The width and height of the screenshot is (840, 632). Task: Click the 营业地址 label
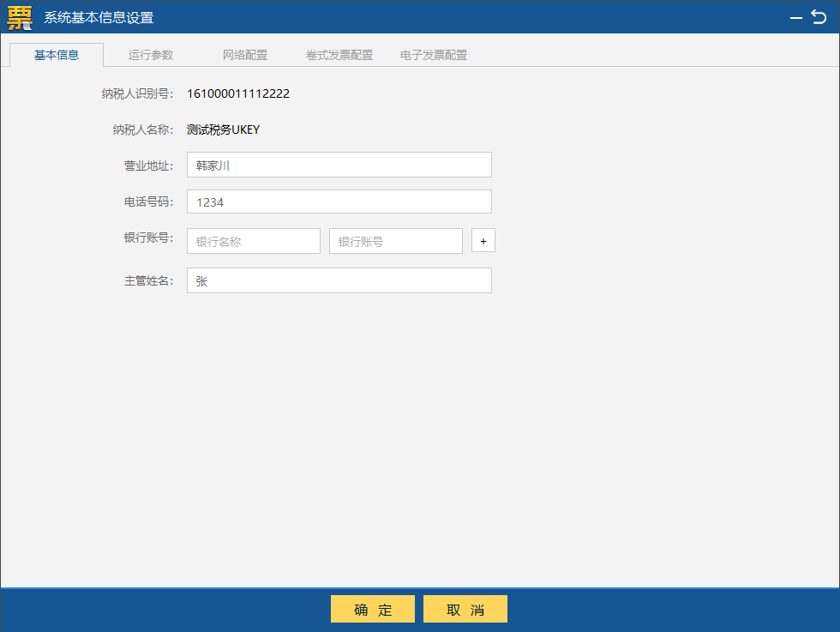[x=148, y=166]
